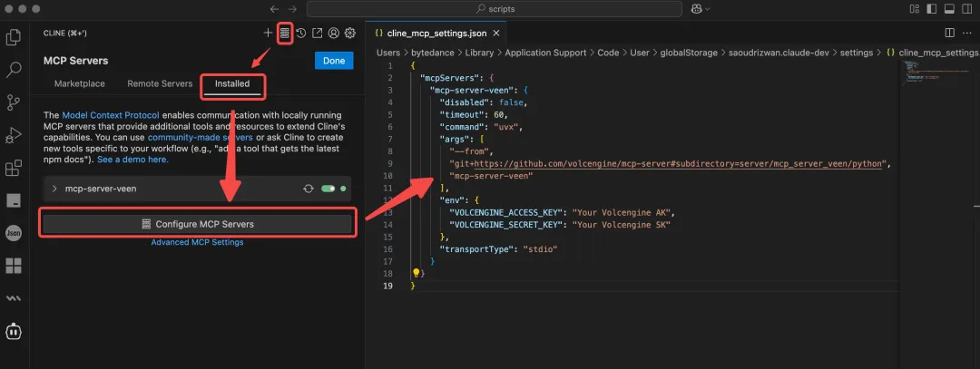Viewport: 980px width, 369px height.
Task: Restart mcp-server-veen with refresh icon
Action: coord(309,189)
